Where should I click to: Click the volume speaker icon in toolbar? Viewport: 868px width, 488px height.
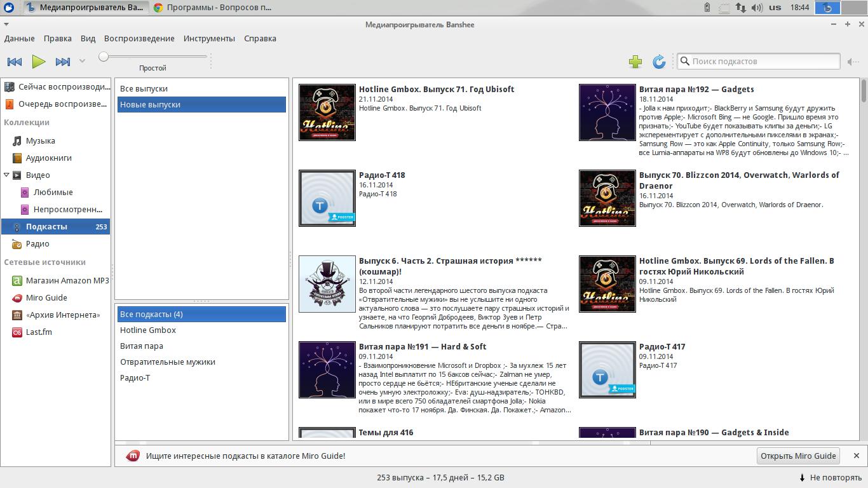(853, 62)
